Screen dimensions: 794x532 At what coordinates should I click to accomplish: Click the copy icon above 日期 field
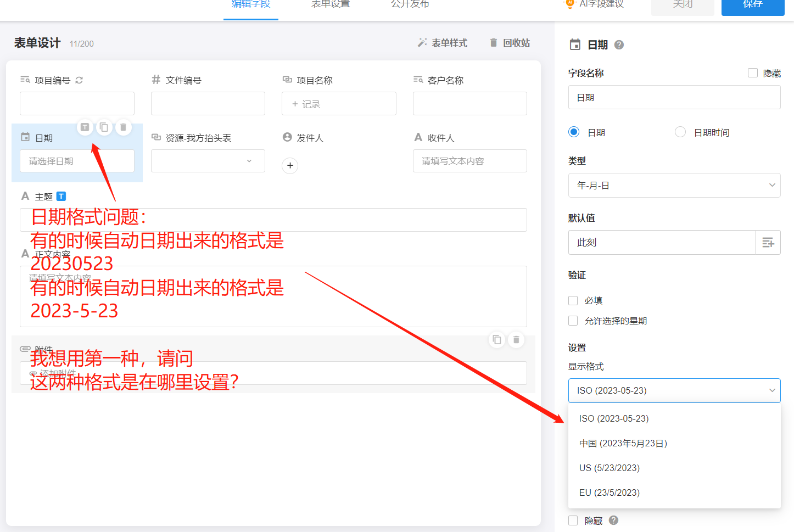point(104,127)
